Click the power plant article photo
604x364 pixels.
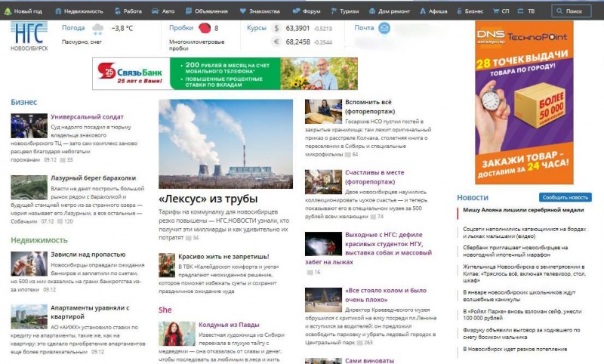[226, 143]
